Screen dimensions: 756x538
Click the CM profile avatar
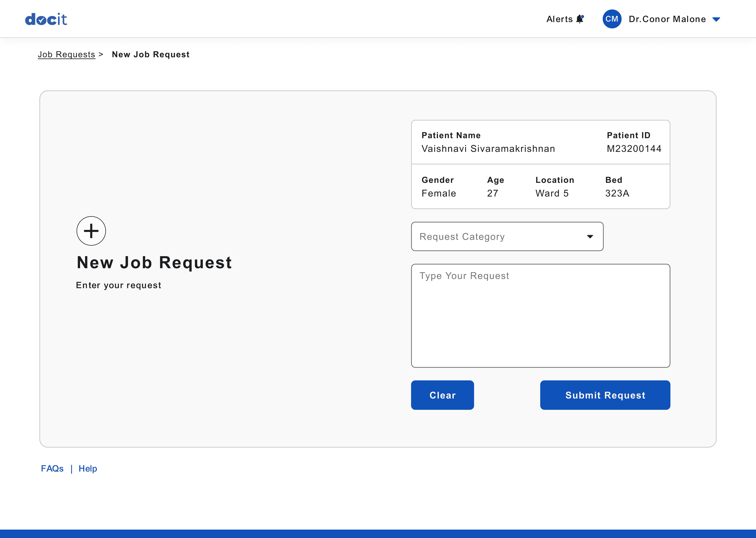pos(612,19)
